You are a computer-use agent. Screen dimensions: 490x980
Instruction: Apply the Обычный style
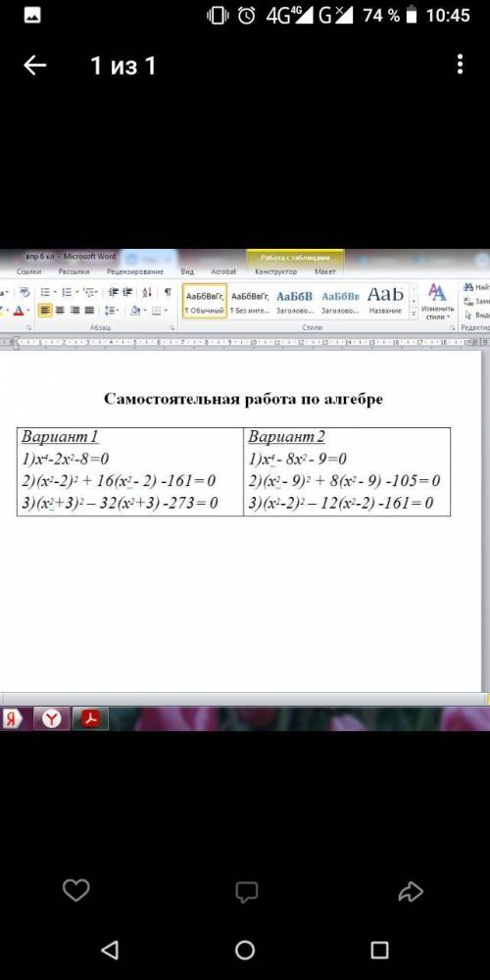pos(205,301)
